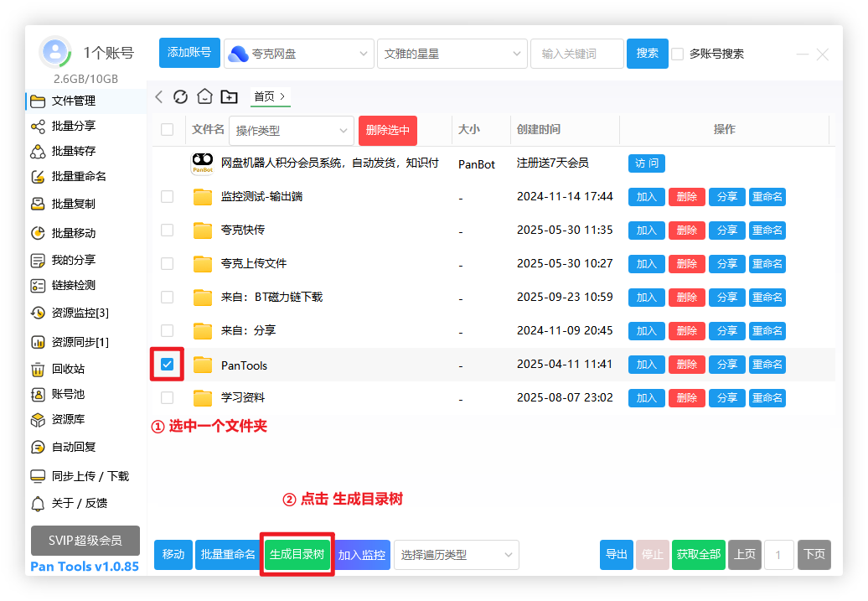Open the 学习资料 folder icon
The width and height of the screenshot is (868, 601).
click(203, 398)
